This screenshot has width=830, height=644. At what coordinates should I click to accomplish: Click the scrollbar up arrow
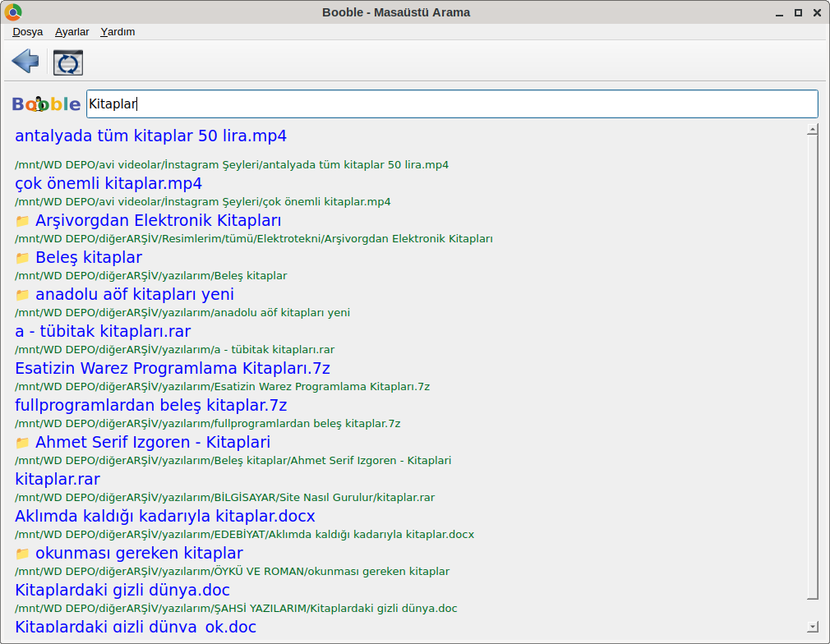click(x=813, y=129)
